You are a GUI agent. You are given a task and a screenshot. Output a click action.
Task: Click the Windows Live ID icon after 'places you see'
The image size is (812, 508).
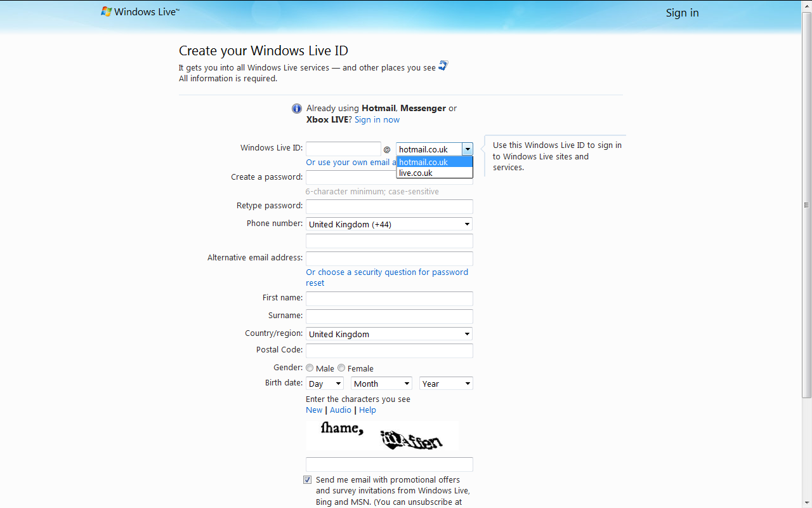pos(443,65)
